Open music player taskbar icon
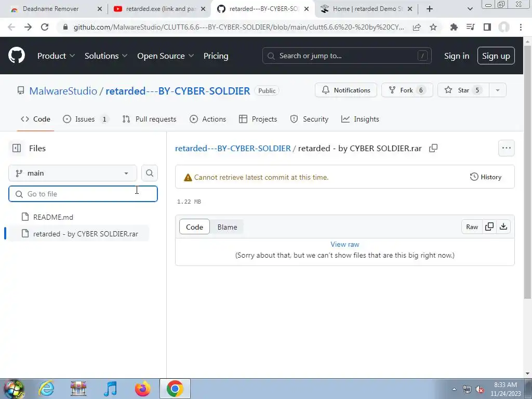Screen dimensions: 532x399 coord(111,389)
